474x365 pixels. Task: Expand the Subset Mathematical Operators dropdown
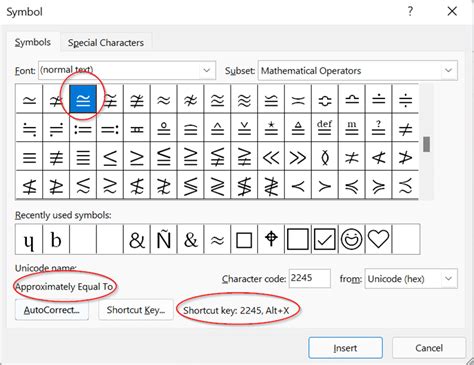point(358,70)
